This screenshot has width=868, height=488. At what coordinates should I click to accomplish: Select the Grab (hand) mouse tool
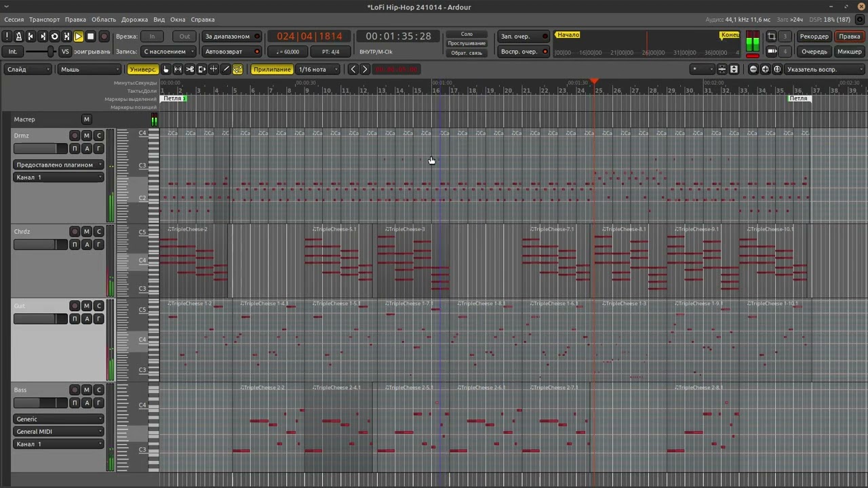166,69
